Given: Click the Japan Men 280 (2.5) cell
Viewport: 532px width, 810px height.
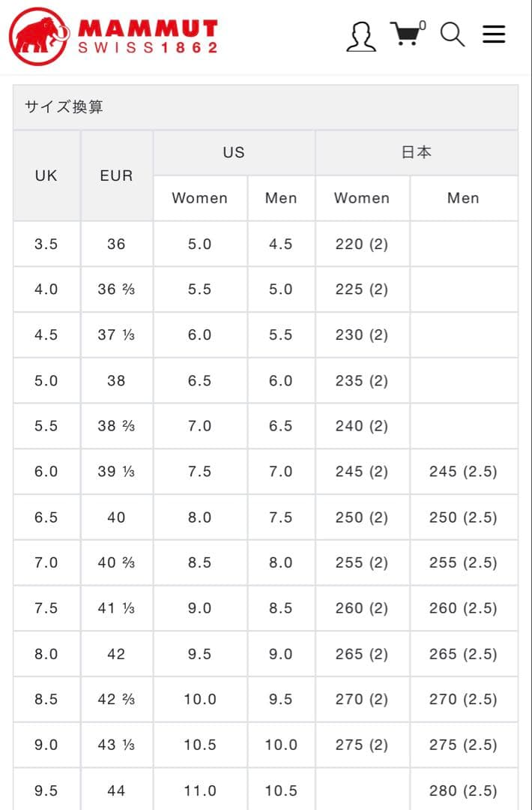Looking at the screenshot, I should click(x=463, y=790).
